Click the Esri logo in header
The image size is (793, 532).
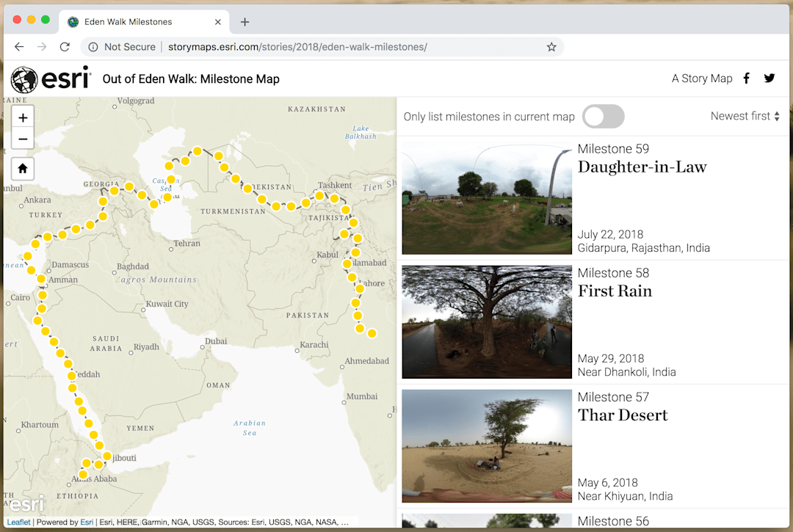coord(50,79)
